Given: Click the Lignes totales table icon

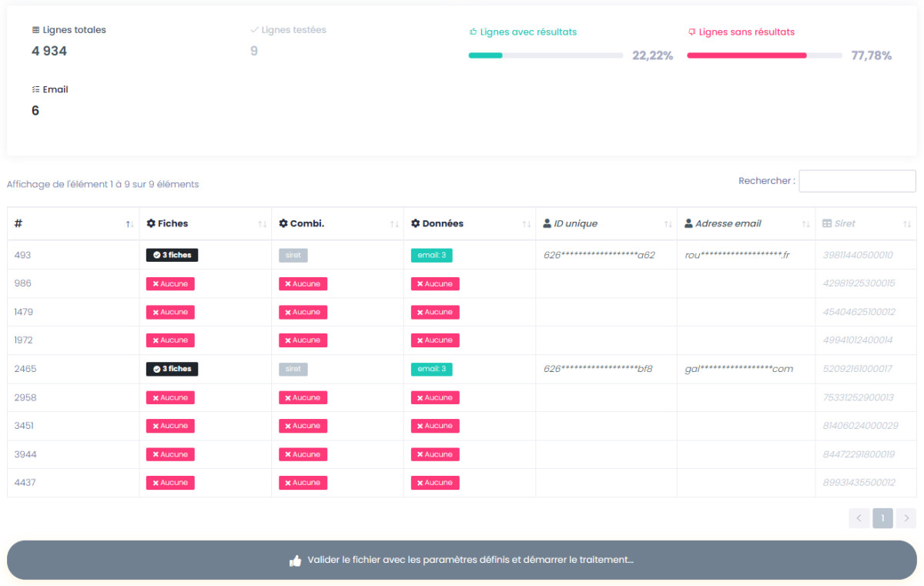Looking at the screenshot, I should pyautogui.click(x=35, y=30).
